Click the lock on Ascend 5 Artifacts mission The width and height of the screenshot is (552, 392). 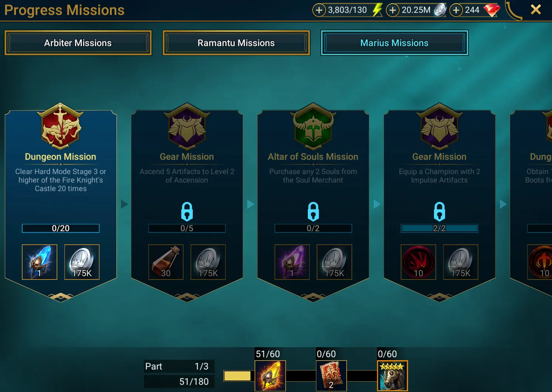pos(187,211)
